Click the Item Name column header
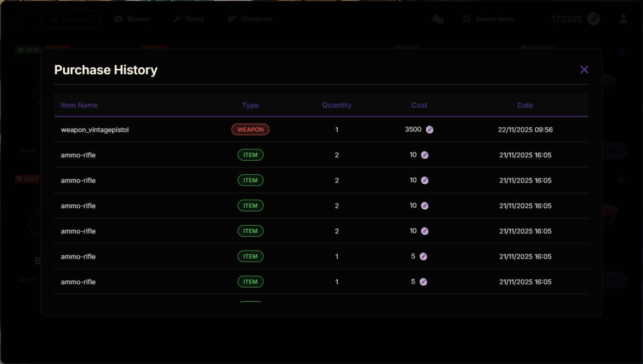The height and width of the screenshot is (364, 643). 79,105
